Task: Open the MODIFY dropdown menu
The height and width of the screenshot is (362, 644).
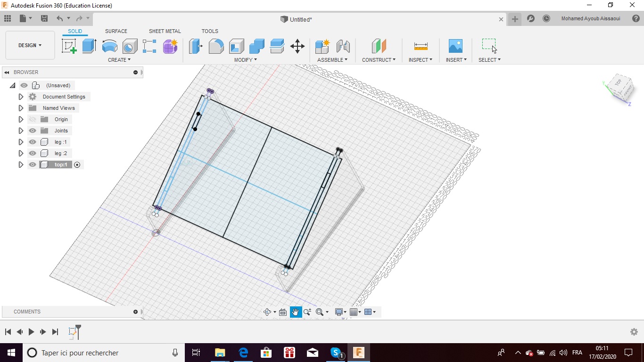Action: coord(246,60)
